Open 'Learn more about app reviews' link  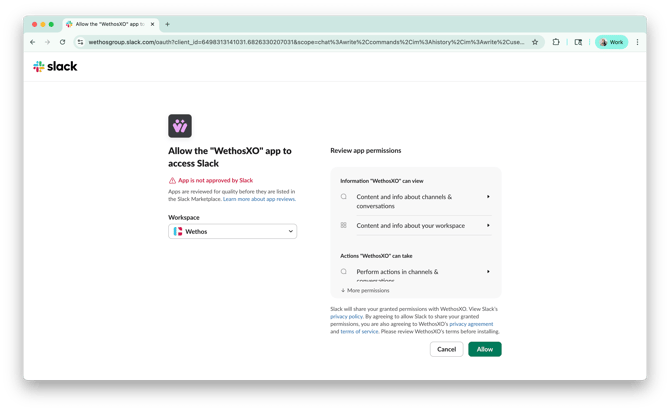click(x=259, y=199)
